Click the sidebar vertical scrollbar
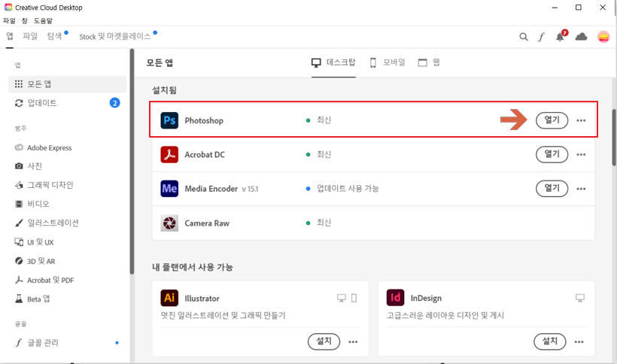 132,161
